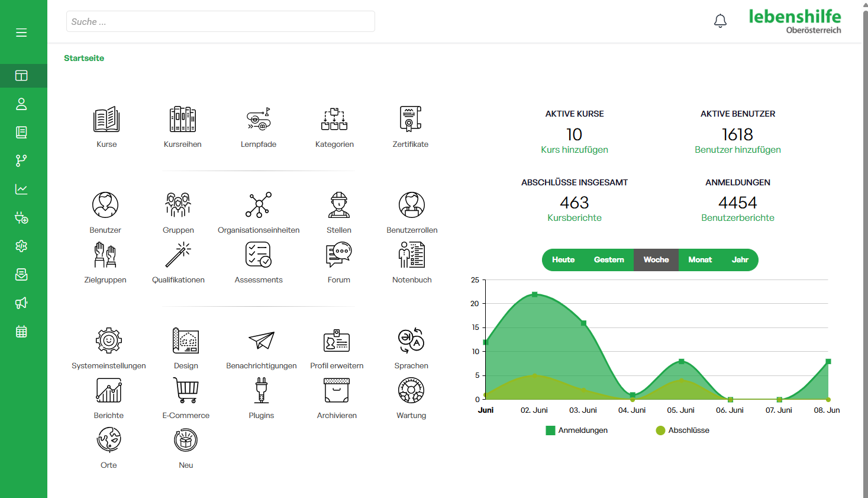Open the plug-with-plus sidebar icon
This screenshot has width=868, height=498.
pos(21,217)
